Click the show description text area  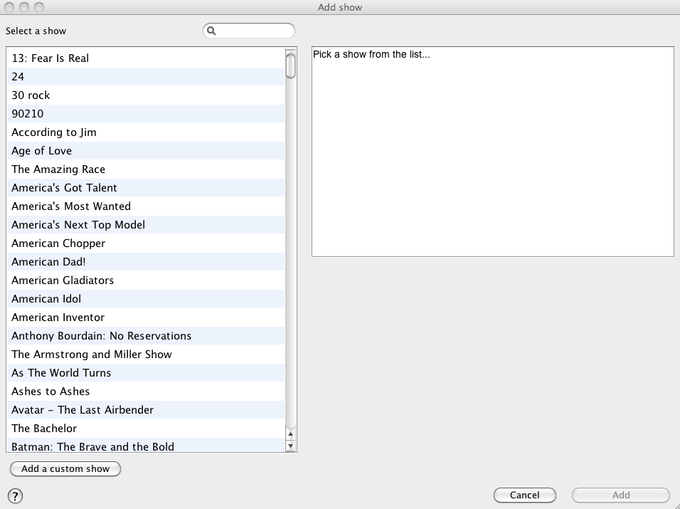(493, 151)
